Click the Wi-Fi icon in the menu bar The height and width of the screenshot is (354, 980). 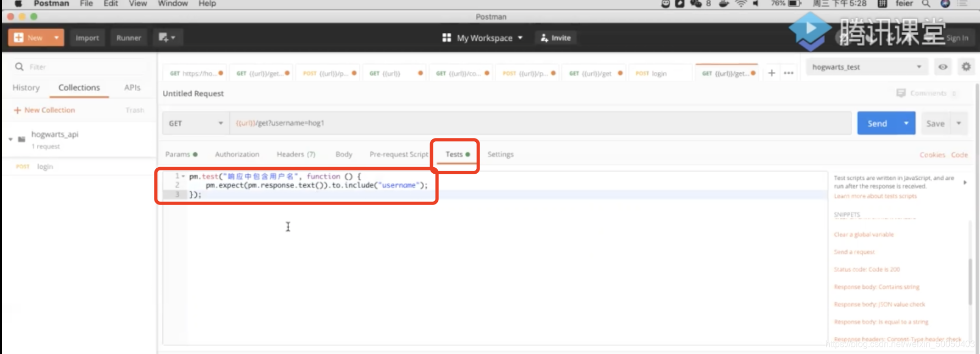(x=741, y=3)
